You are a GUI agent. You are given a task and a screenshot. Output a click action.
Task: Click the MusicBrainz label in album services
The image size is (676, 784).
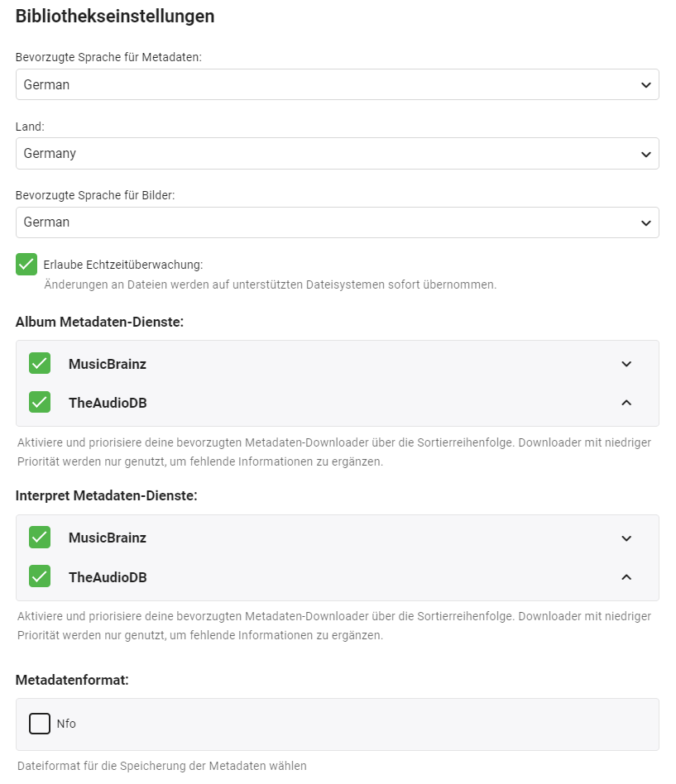click(108, 364)
